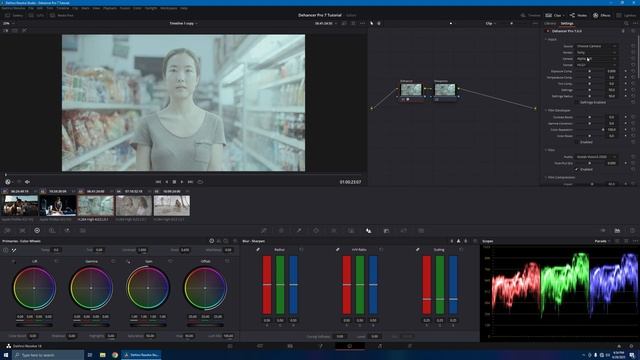Reset the Lift color wheel
Image resolution: width=640 pixels, height=360 pixels.
tap(56, 261)
